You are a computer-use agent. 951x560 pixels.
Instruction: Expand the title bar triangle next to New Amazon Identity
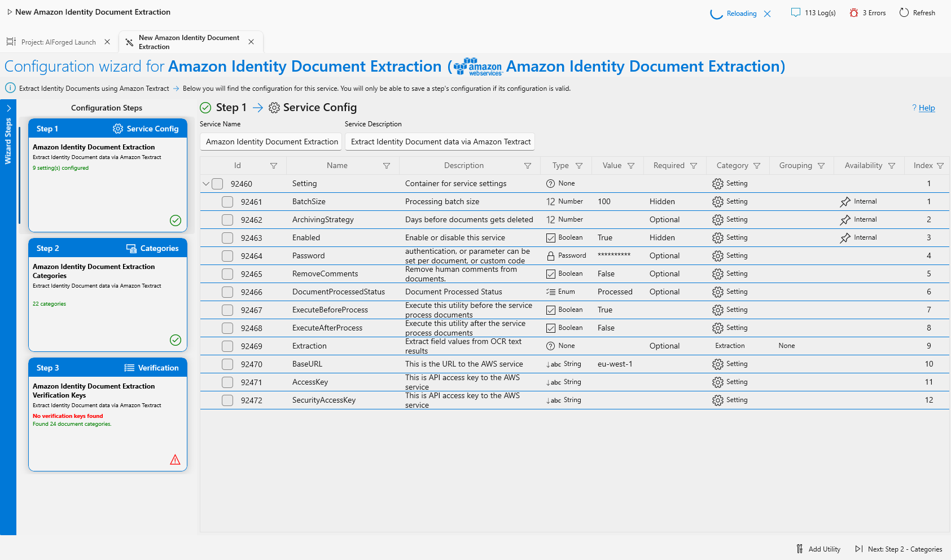[x=10, y=12]
